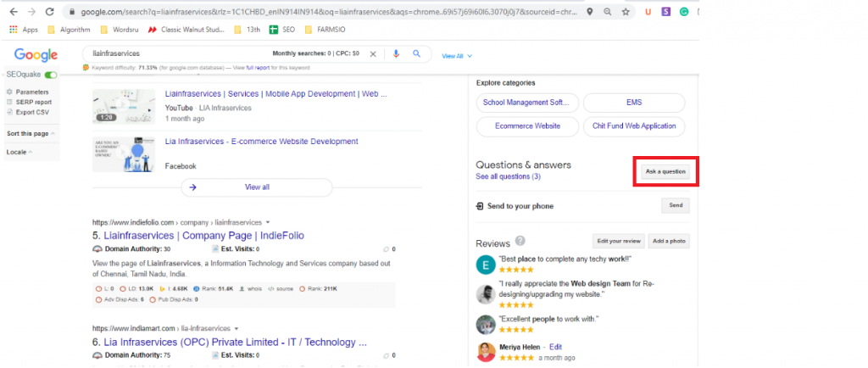The width and height of the screenshot is (868, 368).
Task: Open the indiefolio.com result URL dropdown arrow
Action: click(x=268, y=222)
